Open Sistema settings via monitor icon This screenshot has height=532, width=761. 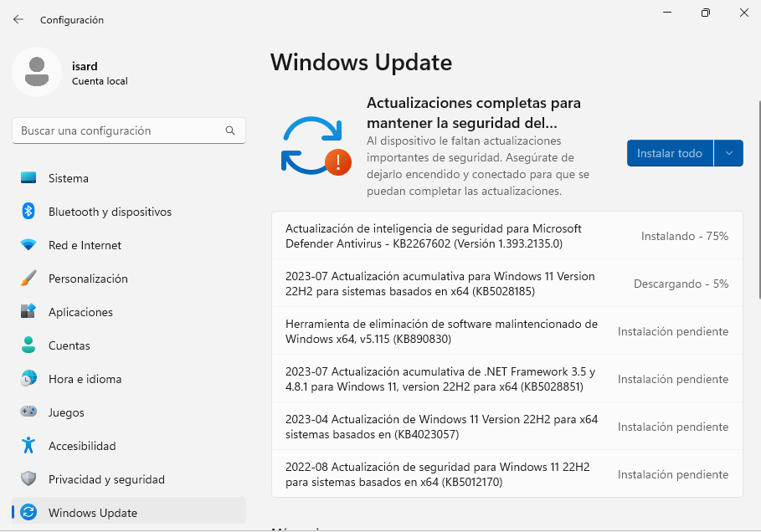click(28, 178)
